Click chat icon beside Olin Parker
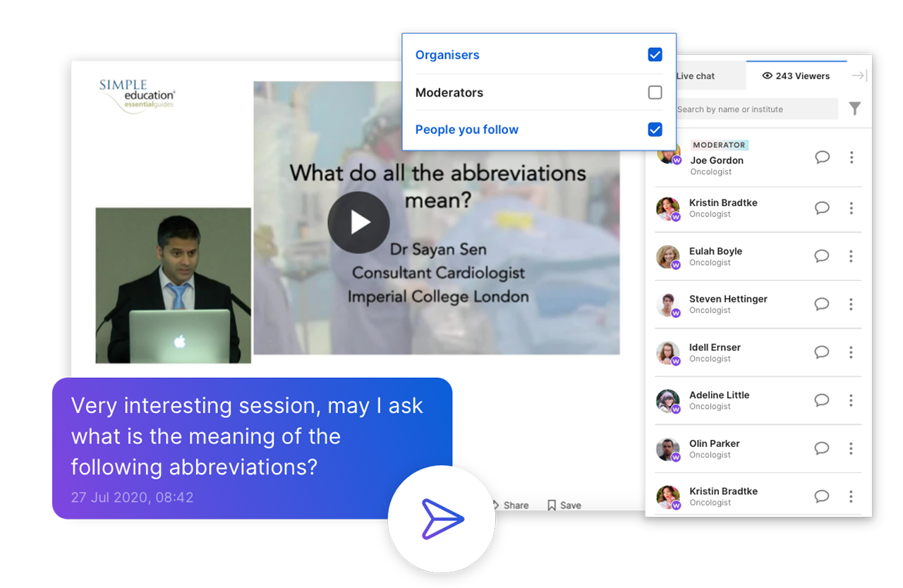 (822, 448)
